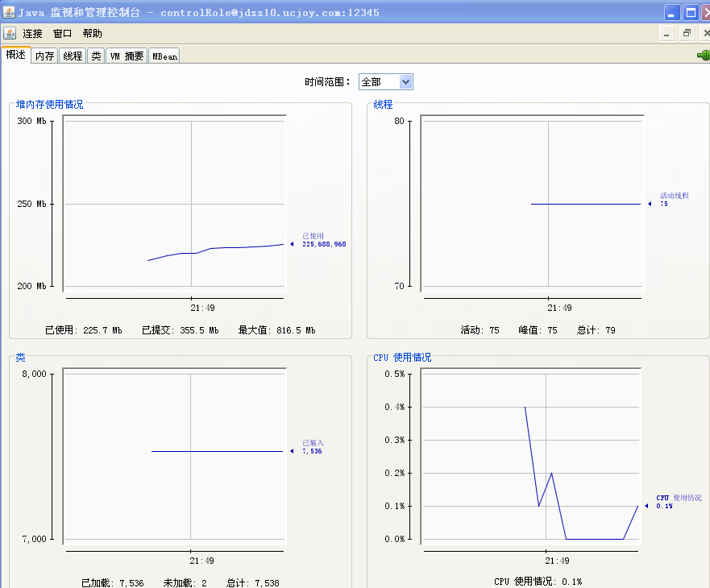Click the CPU 使用情况 0.1% chart legend

679,502
